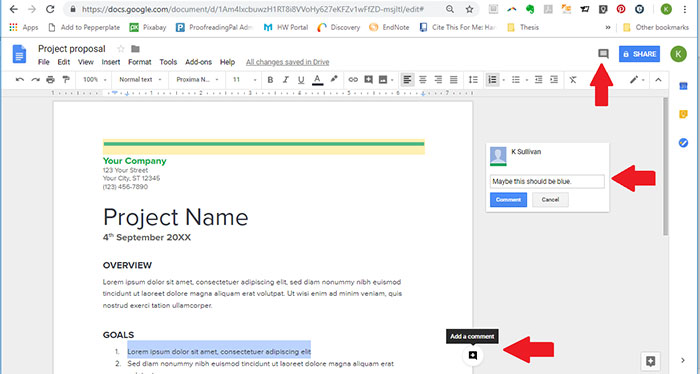Open the Pixabay bookmark
700x374 pixels.
coord(148,27)
